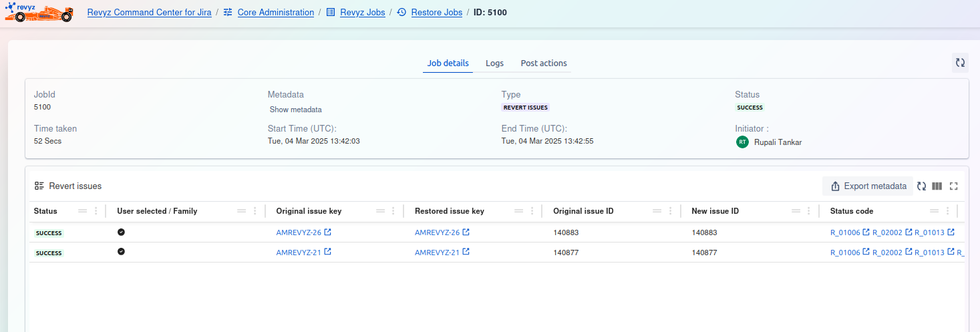
Task: Click Show metadata link
Action: (x=295, y=110)
